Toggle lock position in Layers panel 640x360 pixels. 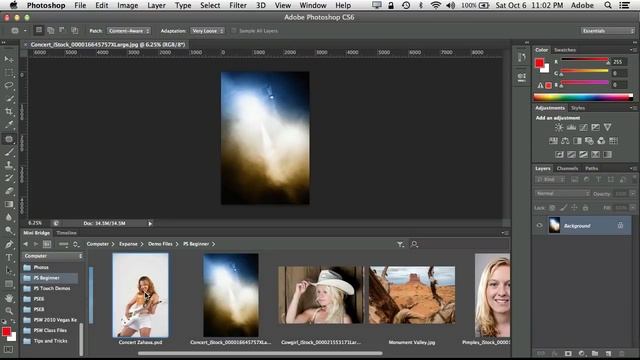574,208
